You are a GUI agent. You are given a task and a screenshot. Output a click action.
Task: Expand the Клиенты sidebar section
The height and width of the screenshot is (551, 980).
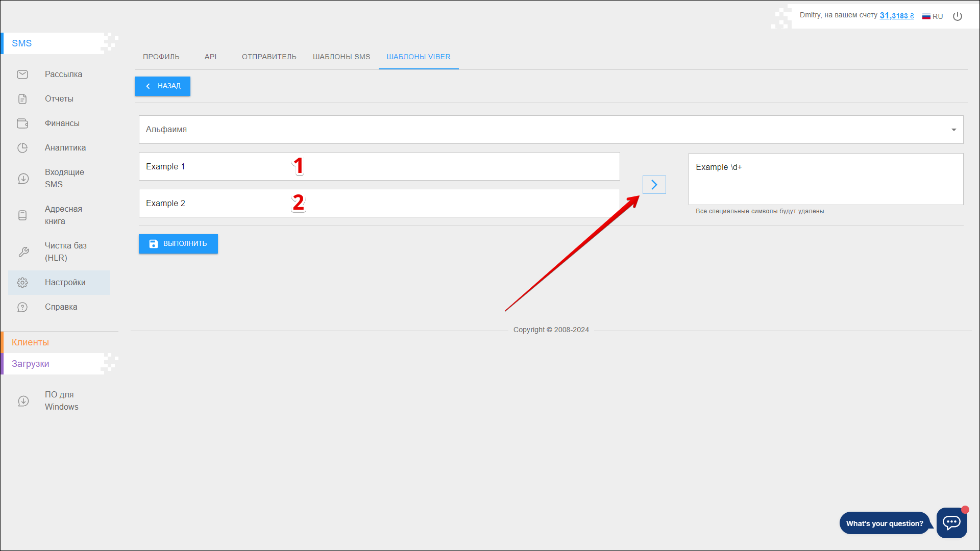31,342
